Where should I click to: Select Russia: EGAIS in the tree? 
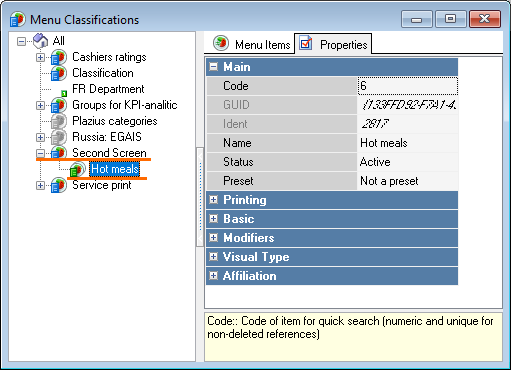point(107,137)
